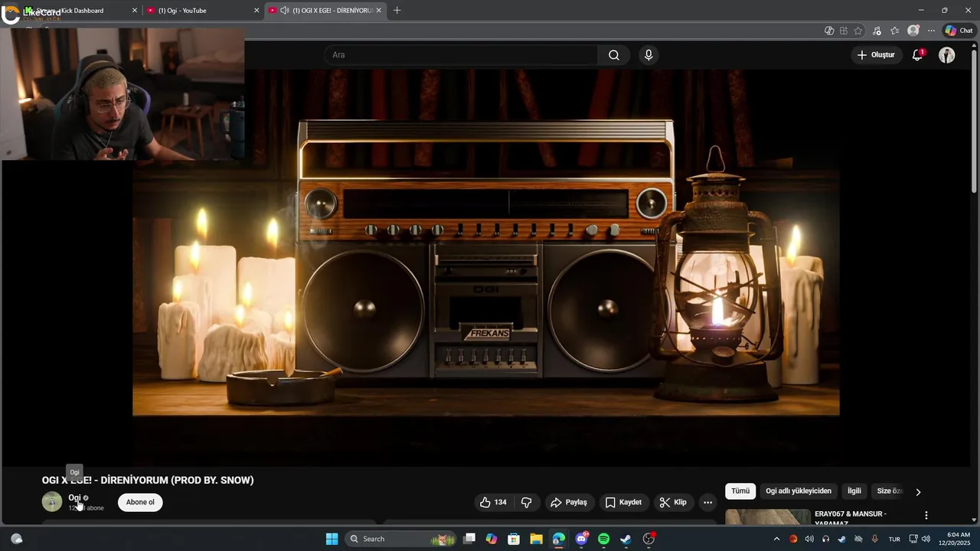Open the ERAY067 & MANSUR suggested video
Image resolution: width=980 pixels, height=551 pixels.
point(850,518)
